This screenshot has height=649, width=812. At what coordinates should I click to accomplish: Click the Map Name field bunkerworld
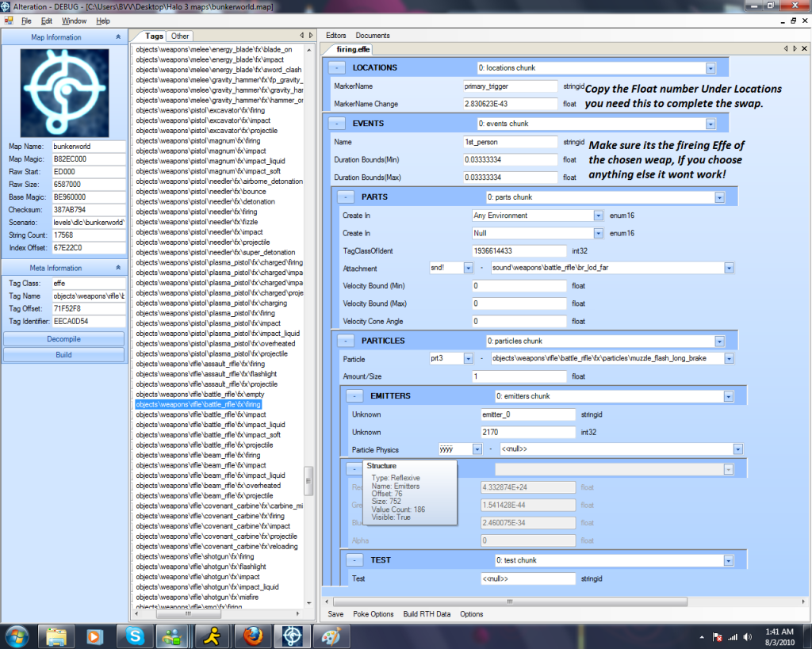coord(89,147)
